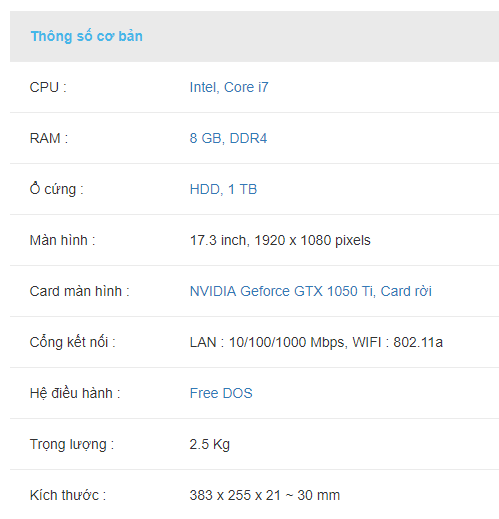The height and width of the screenshot is (519, 499).
Task: Click the '2.5 Kg' weight value
Action: pos(210,445)
